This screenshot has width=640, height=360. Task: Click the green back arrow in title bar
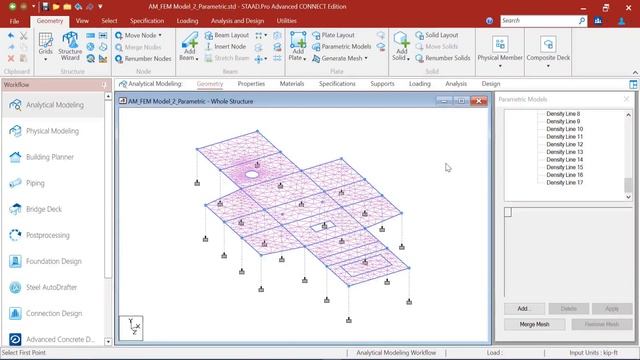(x=12, y=7)
